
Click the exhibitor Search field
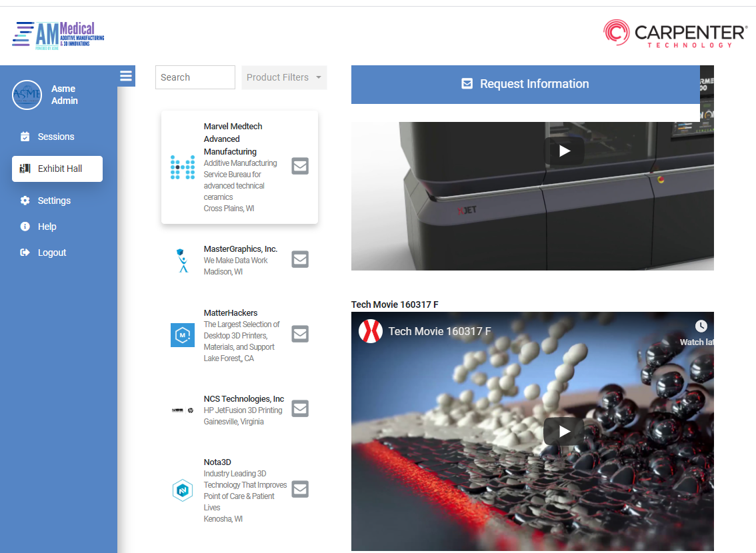point(195,77)
